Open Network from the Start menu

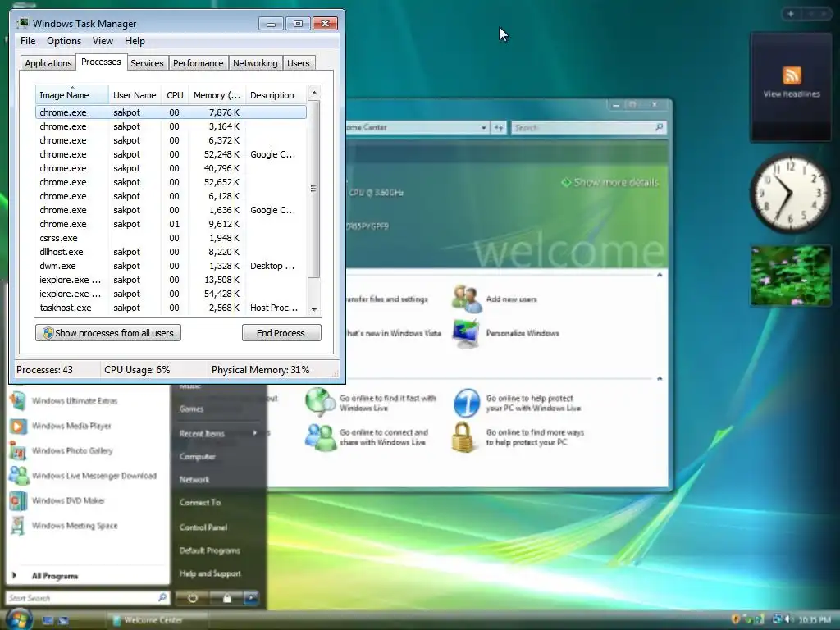click(194, 480)
